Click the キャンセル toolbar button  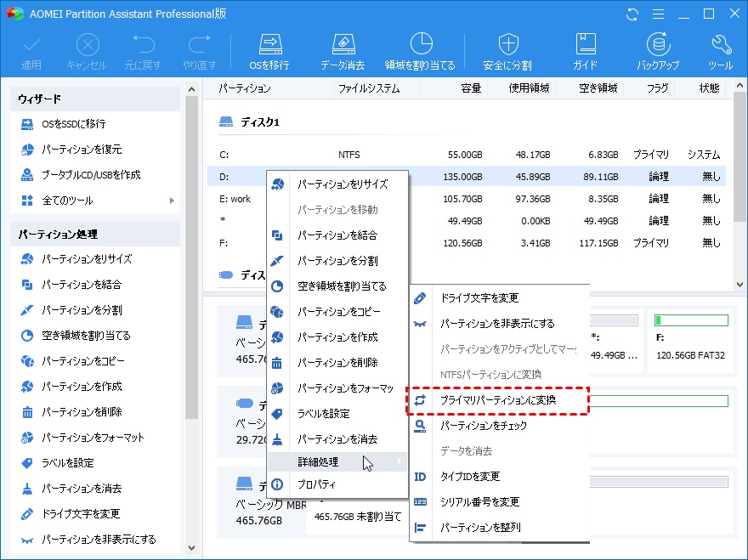[87, 52]
